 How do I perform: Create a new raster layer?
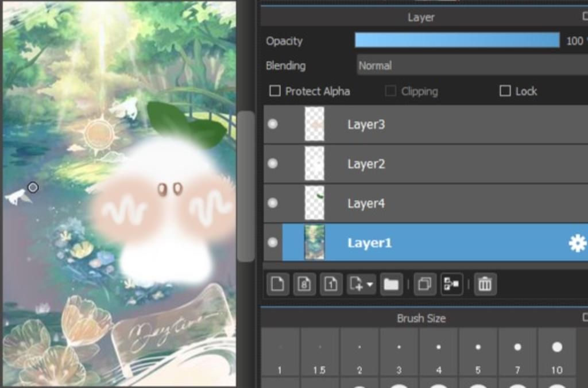tap(277, 284)
